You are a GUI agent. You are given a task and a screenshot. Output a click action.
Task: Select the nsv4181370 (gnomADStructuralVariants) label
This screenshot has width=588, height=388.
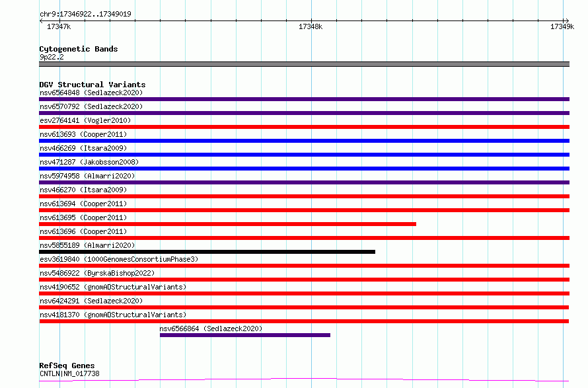pyautogui.click(x=113, y=315)
